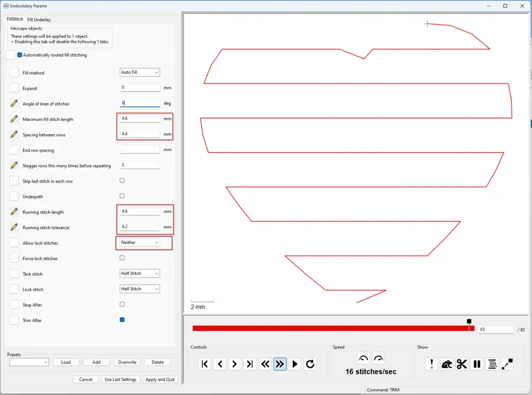Click the restart animation icon
The width and height of the screenshot is (532, 395).
coord(310,364)
